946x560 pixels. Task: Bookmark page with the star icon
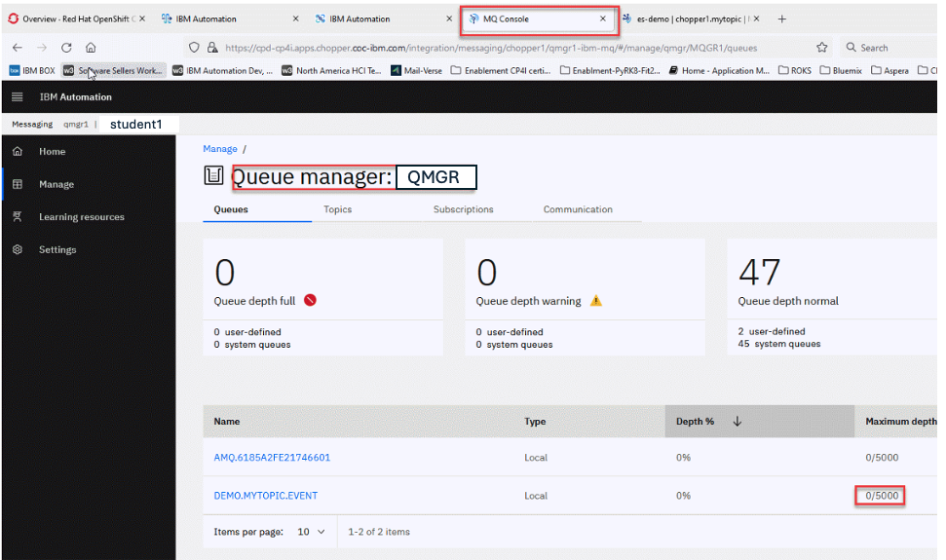(x=821, y=47)
